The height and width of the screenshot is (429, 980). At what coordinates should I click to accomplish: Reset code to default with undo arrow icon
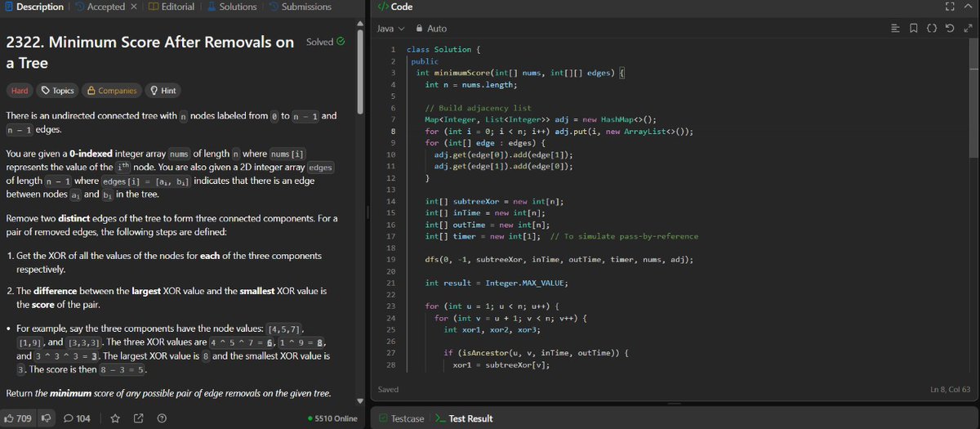point(950,29)
